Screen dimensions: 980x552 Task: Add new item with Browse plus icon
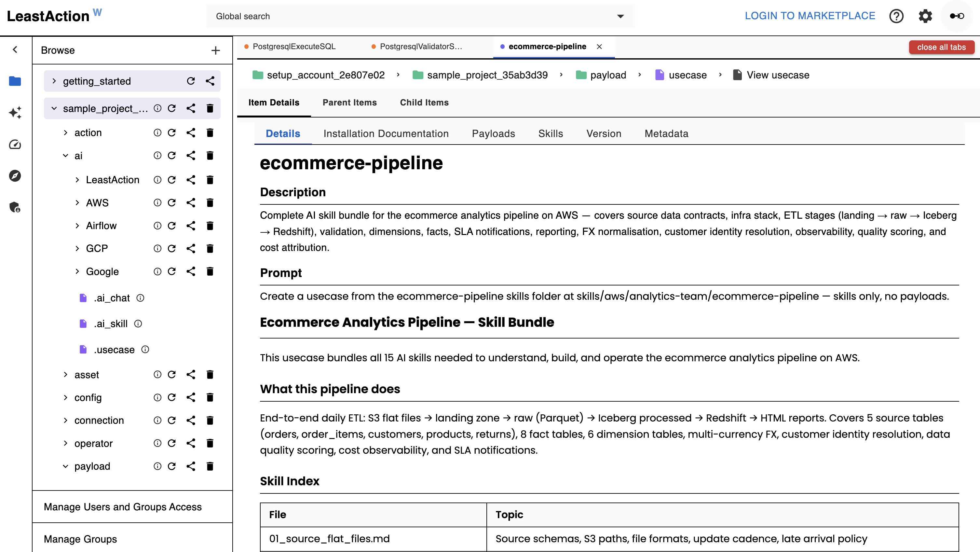click(216, 50)
